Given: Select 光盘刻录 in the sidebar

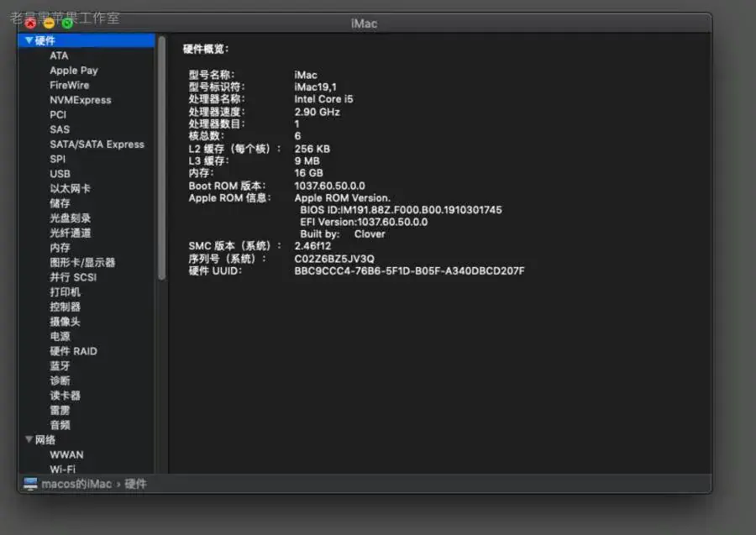Looking at the screenshot, I should [x=70, y=218].
